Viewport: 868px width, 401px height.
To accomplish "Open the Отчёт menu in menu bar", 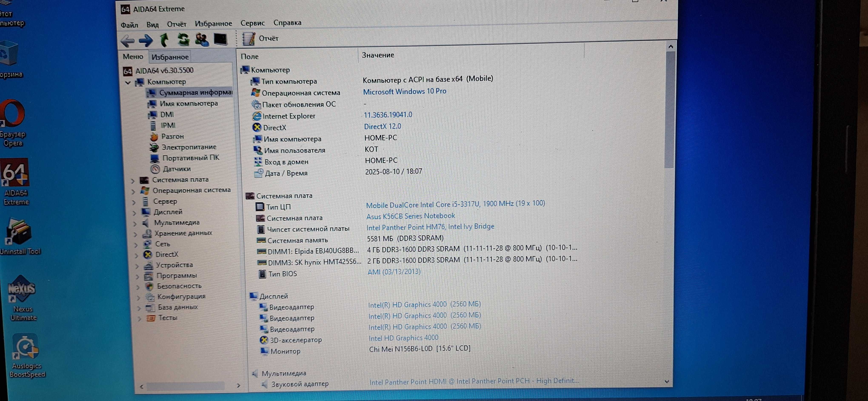I will click(177, 24).
